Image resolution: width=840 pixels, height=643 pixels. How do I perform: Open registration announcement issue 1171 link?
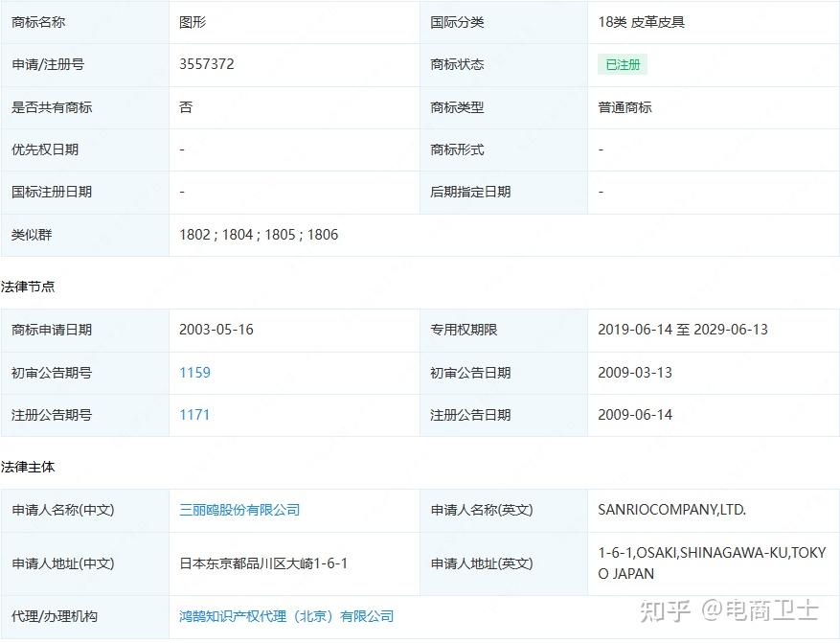click(194, 415)
